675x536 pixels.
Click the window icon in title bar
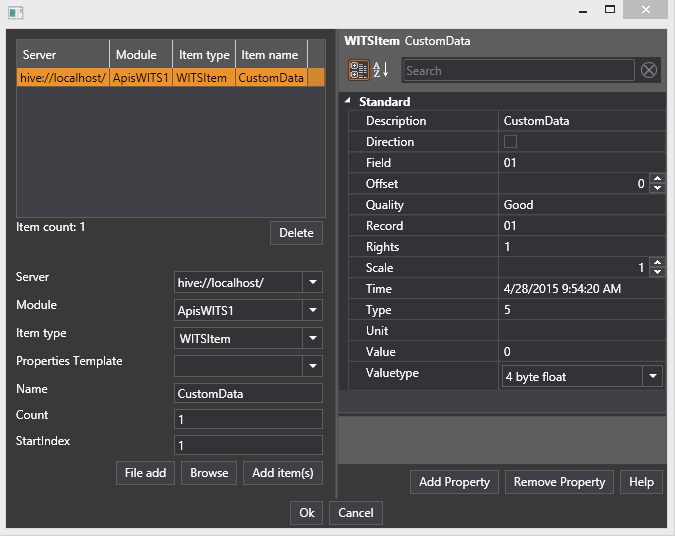click(x=15, y=13)
